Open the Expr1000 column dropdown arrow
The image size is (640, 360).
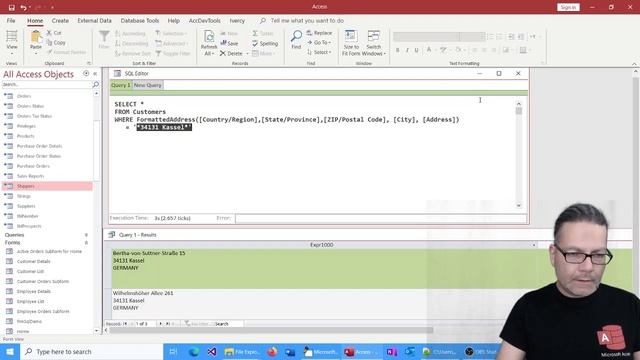pyautogui.click(x=534, y=245)
